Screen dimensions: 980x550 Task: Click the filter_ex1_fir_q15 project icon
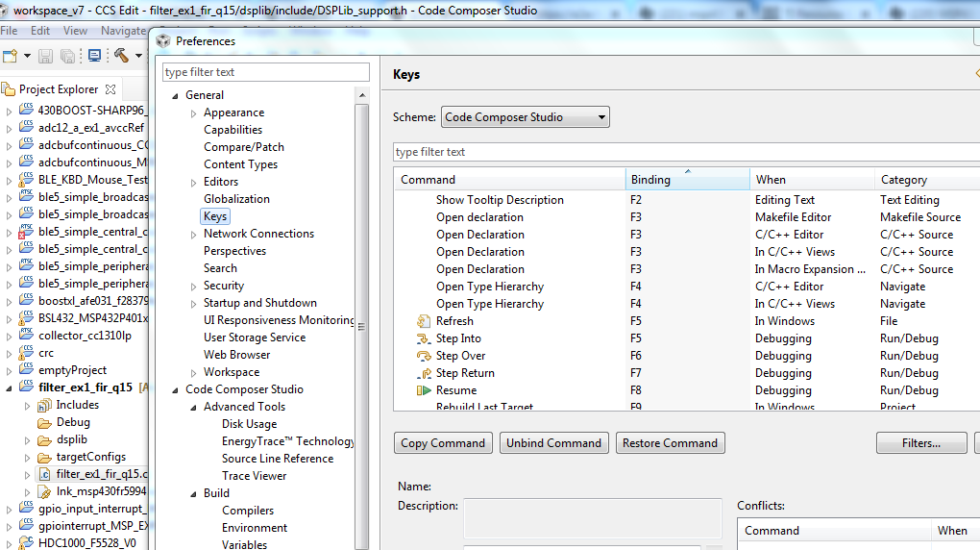point(26,387)
